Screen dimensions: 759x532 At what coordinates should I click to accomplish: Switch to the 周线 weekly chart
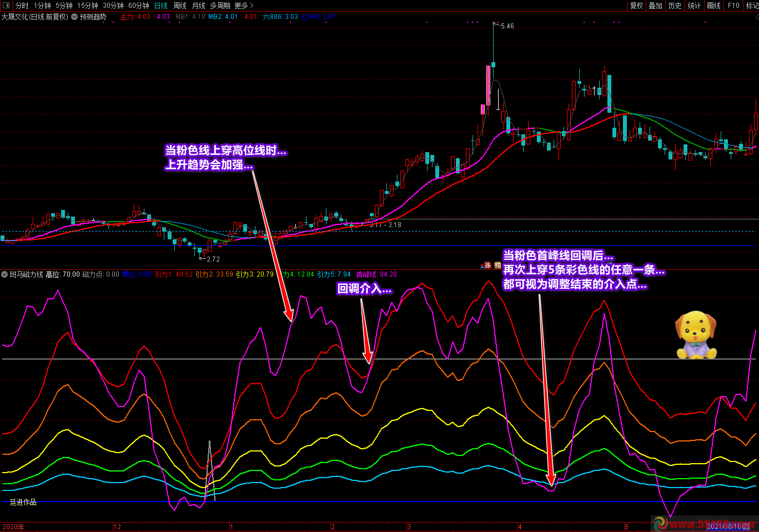click(x=179, y=6)
